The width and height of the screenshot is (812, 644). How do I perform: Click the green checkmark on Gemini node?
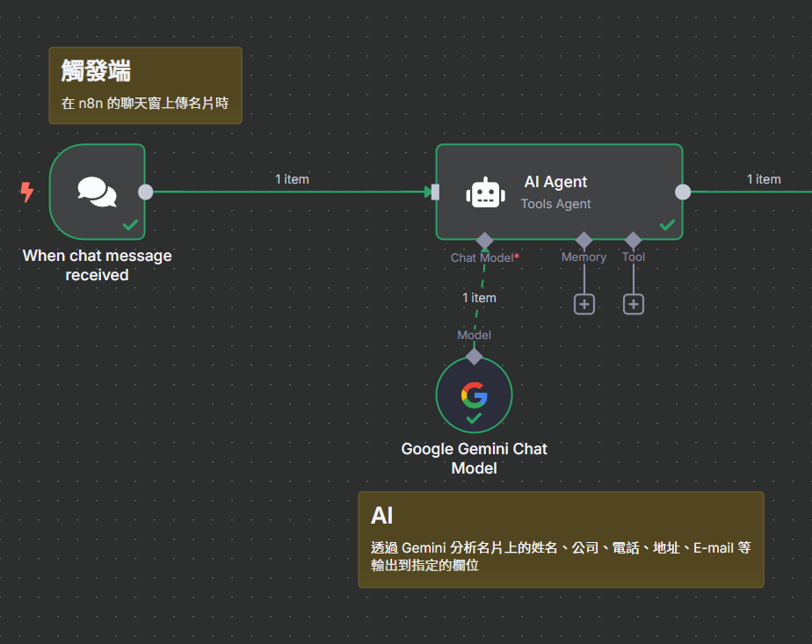(474, 418)
